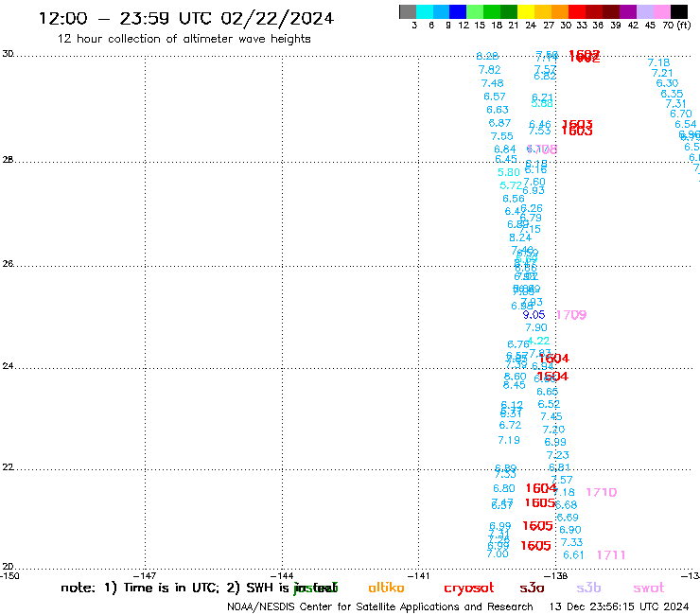Click the 's3a' satellite legend label
Screen dimensions: 700x615
[x=532, y=588]
